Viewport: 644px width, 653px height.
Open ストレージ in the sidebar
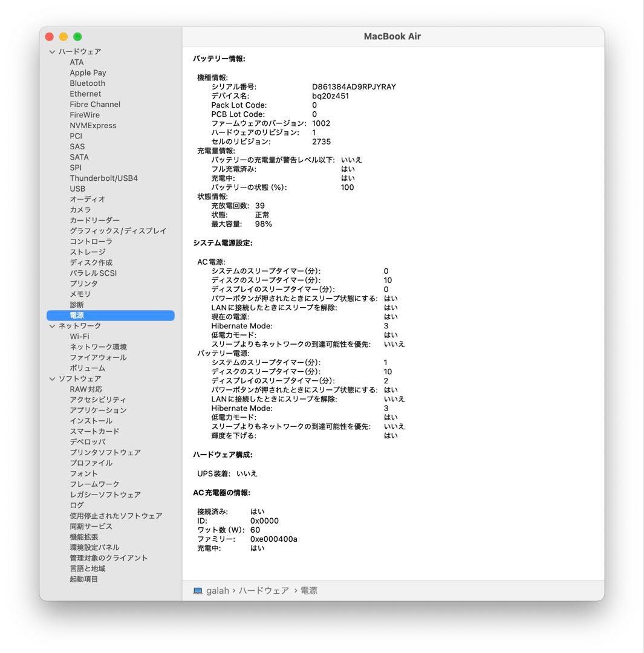pos(88,252)
